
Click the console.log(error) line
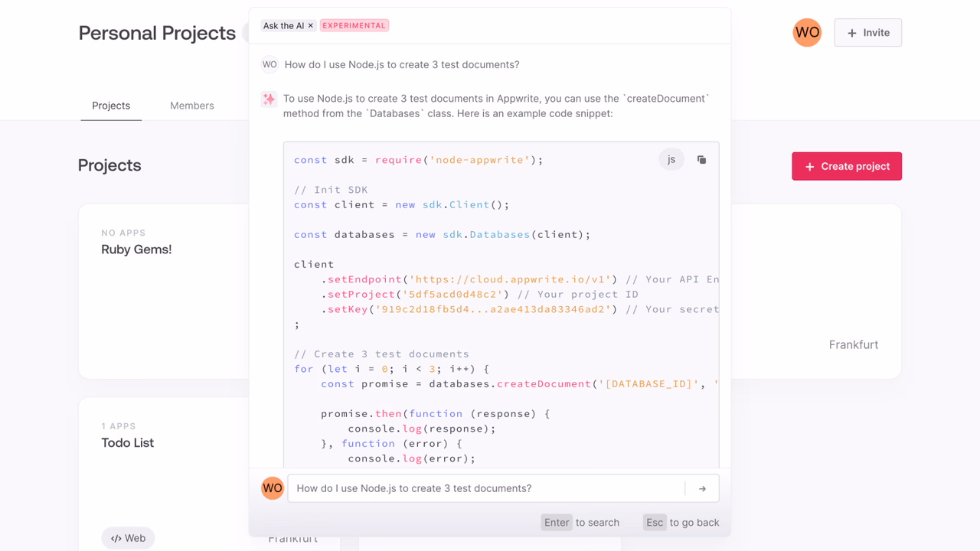pyautogui.click(x=411, y=458)
